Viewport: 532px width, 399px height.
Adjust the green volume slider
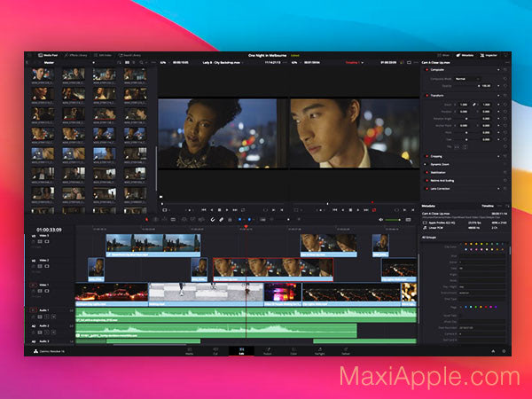pos(393,220)
